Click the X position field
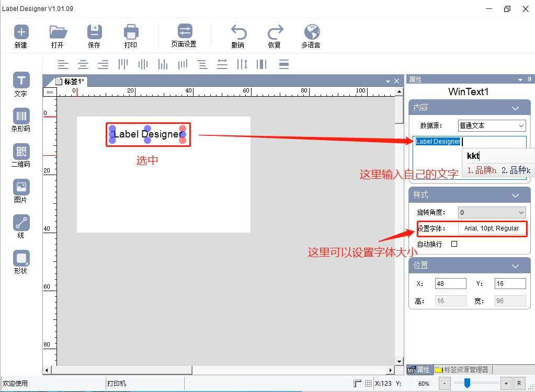This screenshot has width=535, height=392. (x=450, y=284)
